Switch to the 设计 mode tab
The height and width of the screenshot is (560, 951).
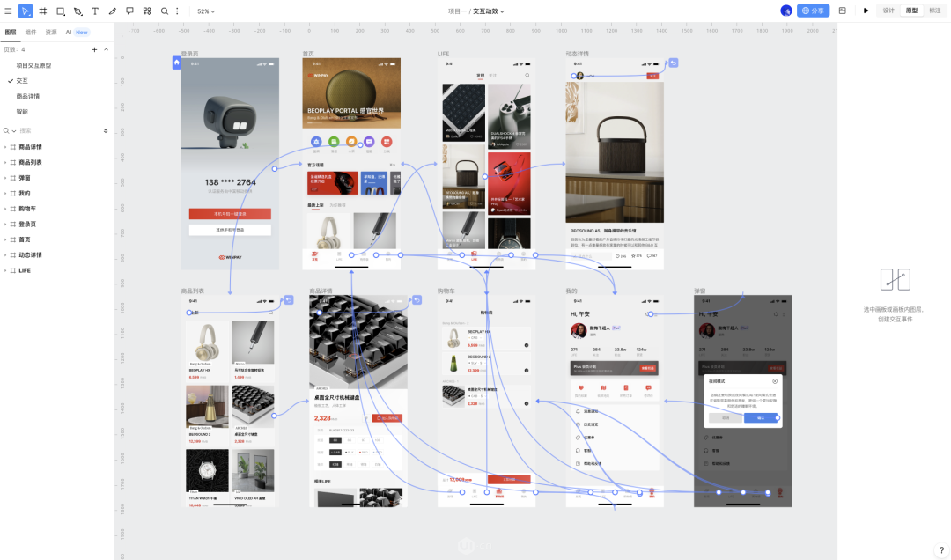tap(888, 11)
